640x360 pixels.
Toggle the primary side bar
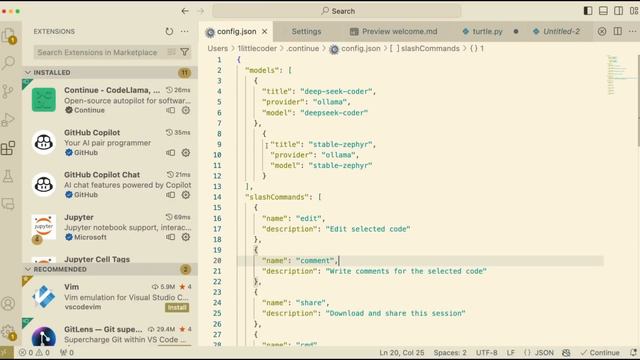point(588,11)
